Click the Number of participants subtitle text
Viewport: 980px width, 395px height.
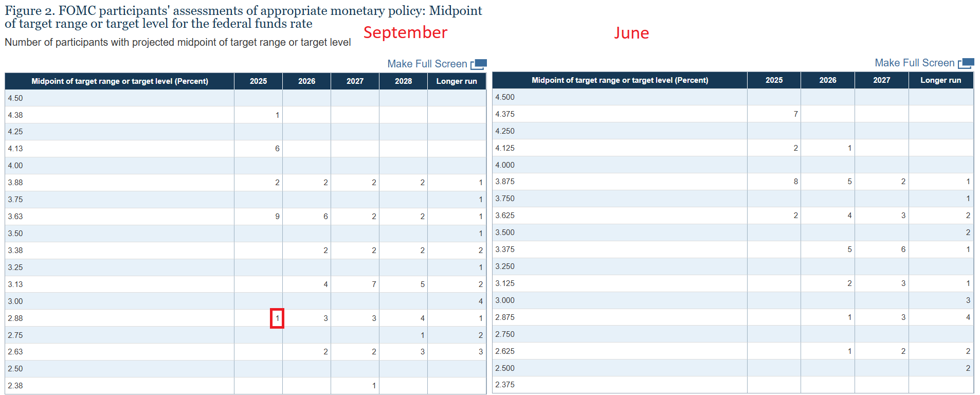178,42
